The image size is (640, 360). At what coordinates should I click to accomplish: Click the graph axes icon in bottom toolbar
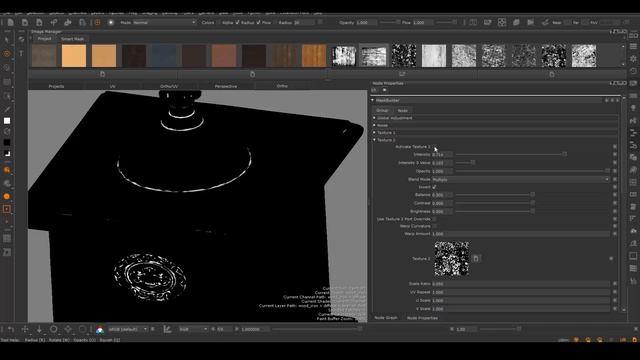tap(167, 329)
